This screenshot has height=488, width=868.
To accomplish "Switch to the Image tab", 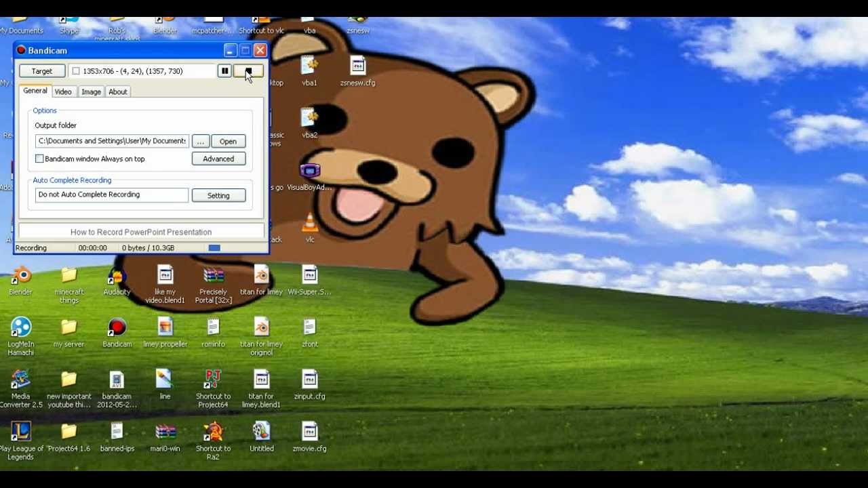I will (91, 91).
